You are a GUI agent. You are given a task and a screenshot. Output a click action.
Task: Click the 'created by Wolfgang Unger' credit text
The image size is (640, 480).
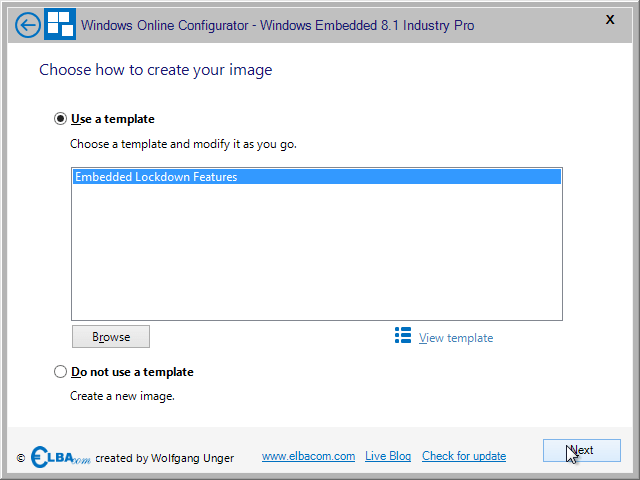164,458
